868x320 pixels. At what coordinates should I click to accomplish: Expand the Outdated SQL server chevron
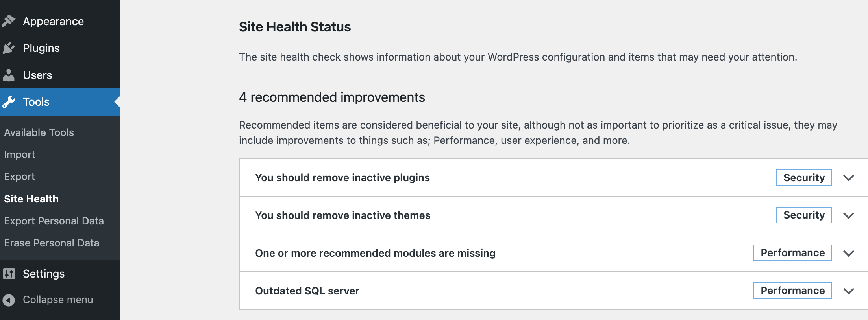tap(848, 291)
